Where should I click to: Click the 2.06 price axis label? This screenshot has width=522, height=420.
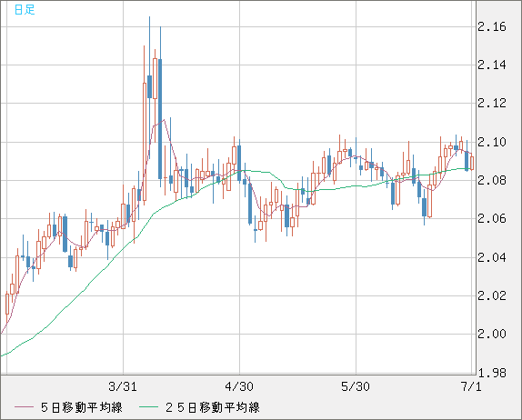click(x=492, y=219)
